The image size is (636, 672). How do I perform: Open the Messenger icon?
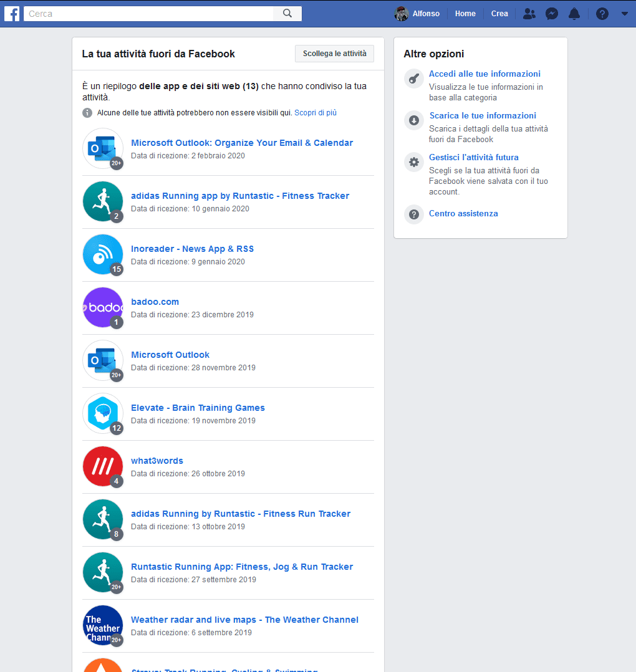coord(551,14)
